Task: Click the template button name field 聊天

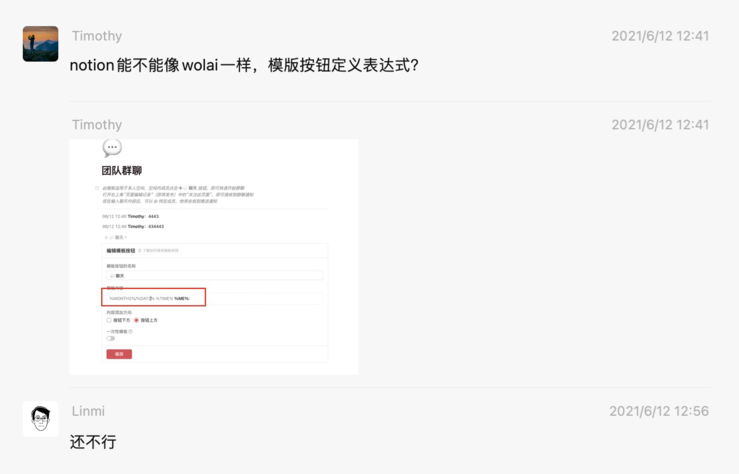Action: [x=214, y=276]
